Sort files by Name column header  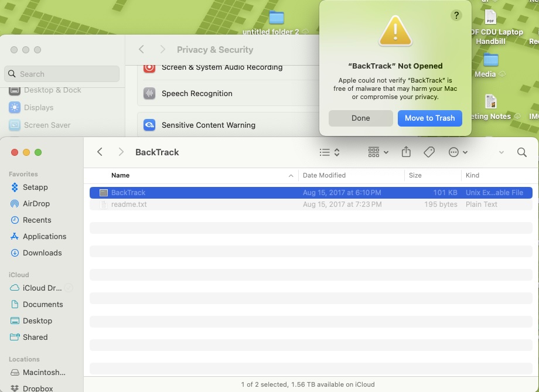tap(120, 175)
